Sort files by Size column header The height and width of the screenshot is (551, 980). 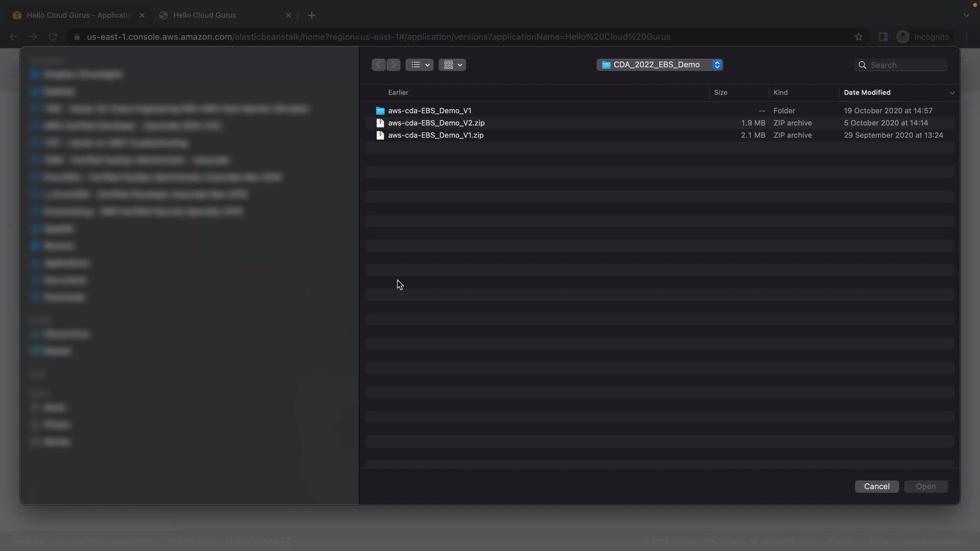(x=720, y=92)
